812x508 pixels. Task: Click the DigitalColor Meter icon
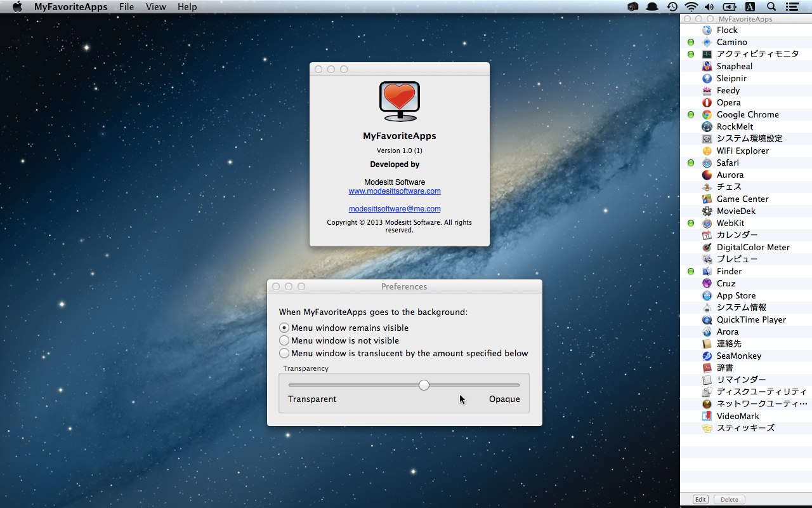[x=707, y=248]
